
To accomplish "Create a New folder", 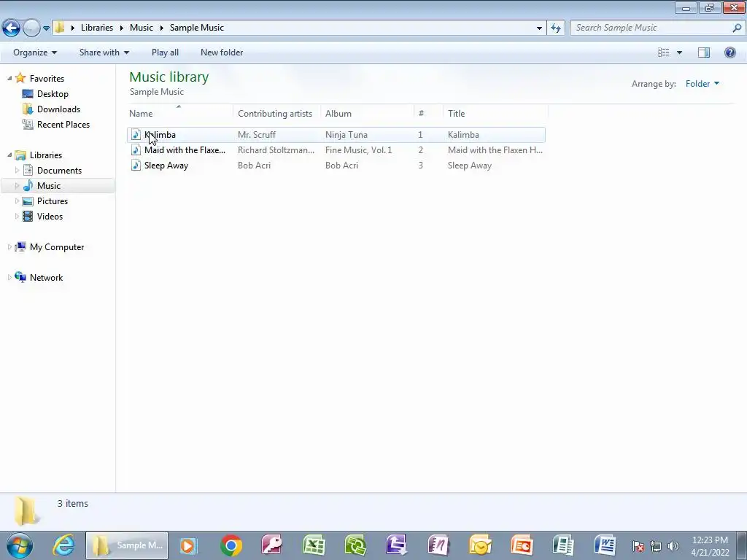I will pyautogui.click(x=222, y=52).
